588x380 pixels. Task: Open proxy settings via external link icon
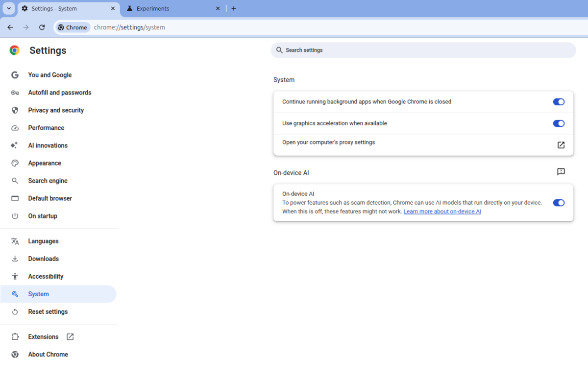point(561,145)
